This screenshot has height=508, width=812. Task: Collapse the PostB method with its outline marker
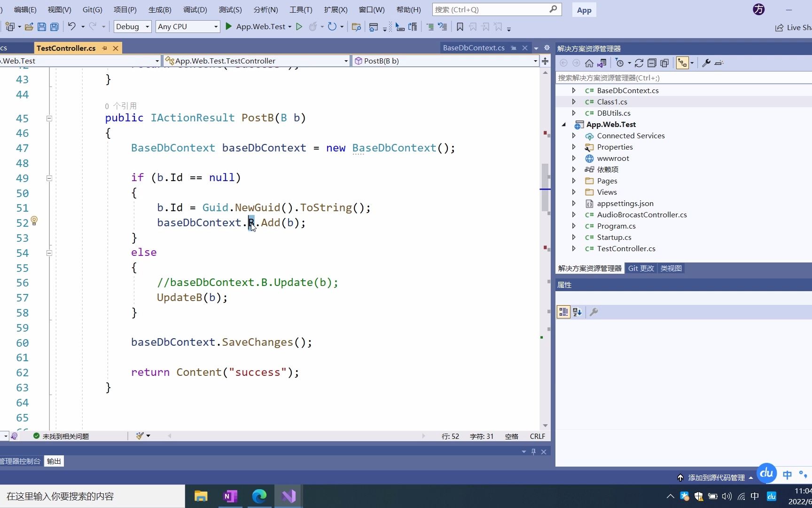48,118
